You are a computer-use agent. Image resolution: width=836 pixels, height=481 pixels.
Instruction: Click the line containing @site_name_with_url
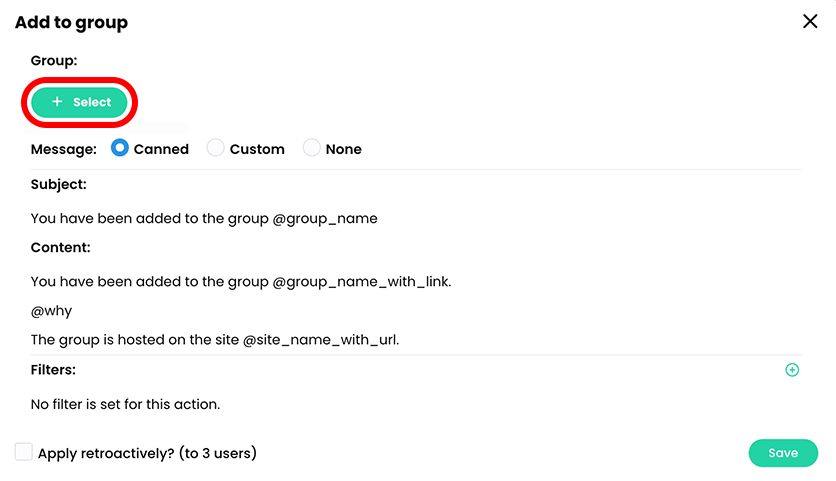pyautogui.click(x=215, y=339)
